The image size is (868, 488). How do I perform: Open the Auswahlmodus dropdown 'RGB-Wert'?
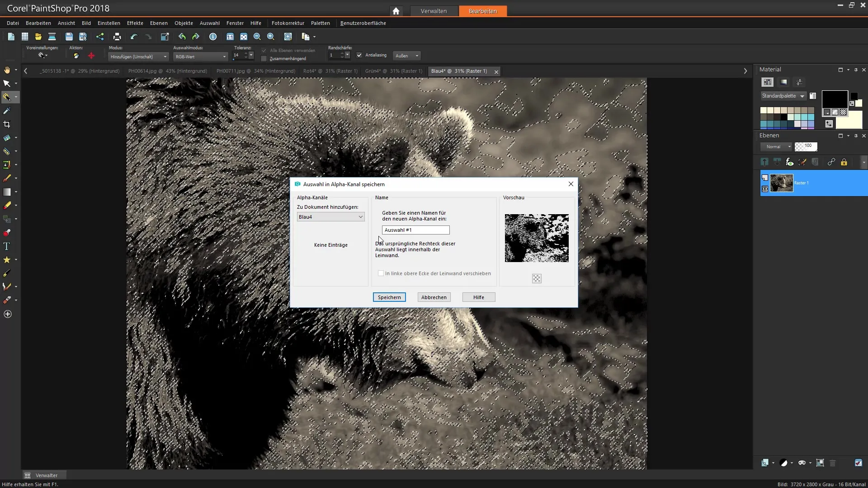point(200,56)
